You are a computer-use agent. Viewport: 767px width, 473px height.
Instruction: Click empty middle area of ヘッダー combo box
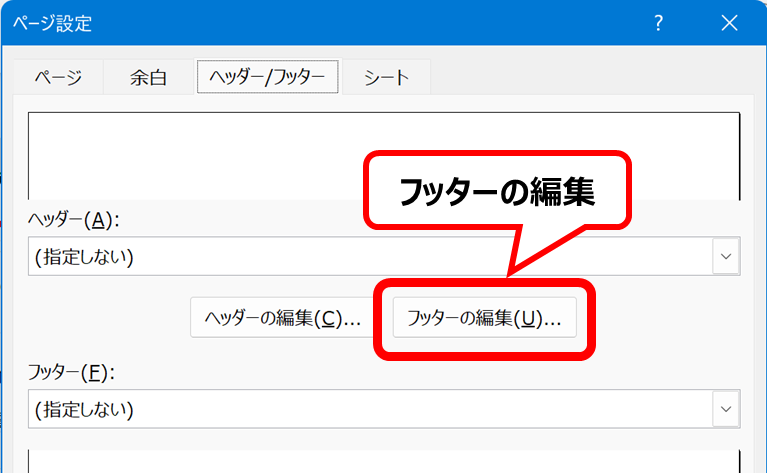(400, 257)
